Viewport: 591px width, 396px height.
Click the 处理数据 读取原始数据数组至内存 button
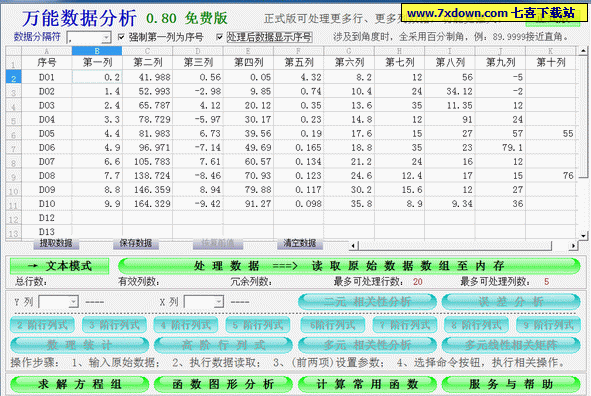pyautogui.click(x=349, y=266)
